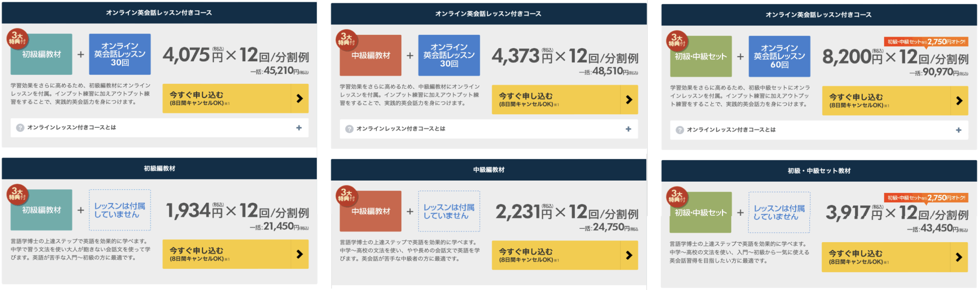Click question mark icon in 初級・中級セット lesson card
The width and height of the screenshot is (980, 290).
click(x=679, y=130)
